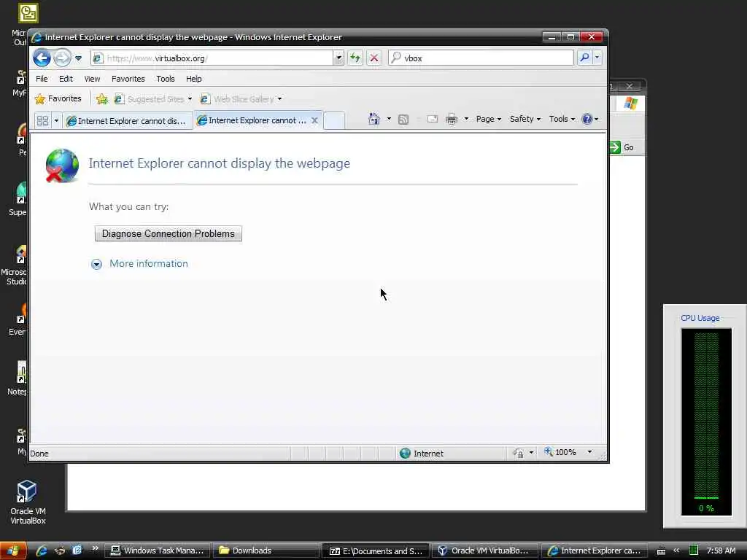The width and height of the screenshot is (747, 560).
Task: Click the virtualbox.org address bar
Action: pos(212,58)
